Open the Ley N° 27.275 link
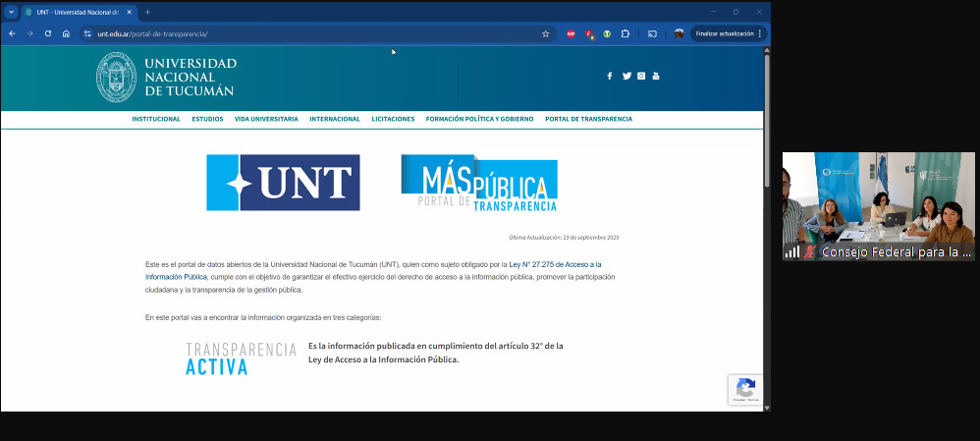The width and height of the screenshot is (980, 441). pos(568,264)
